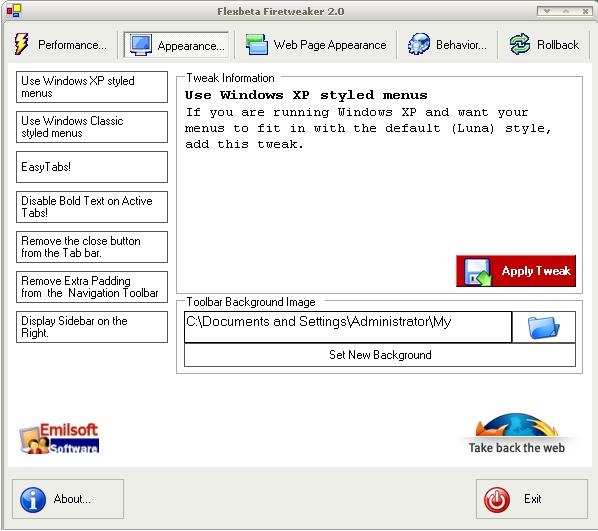This screenshot has height=531, width=598.
Task: Click the blue folder browse icon
Action: point(543,327)
